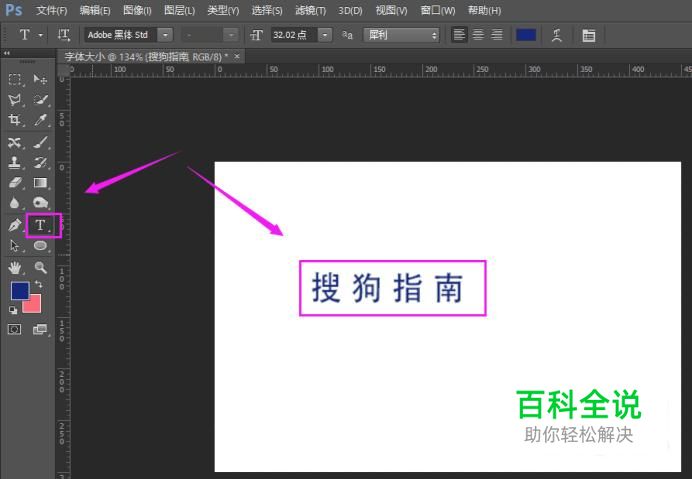Select the Ellipse shape tool
The image size is (692, 479).
[x=40, y=245]
